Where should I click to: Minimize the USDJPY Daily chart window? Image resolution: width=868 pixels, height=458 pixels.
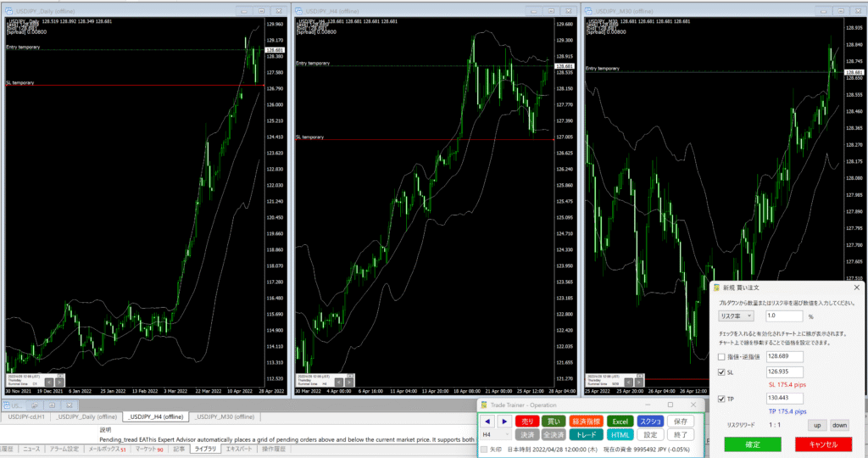243,11
